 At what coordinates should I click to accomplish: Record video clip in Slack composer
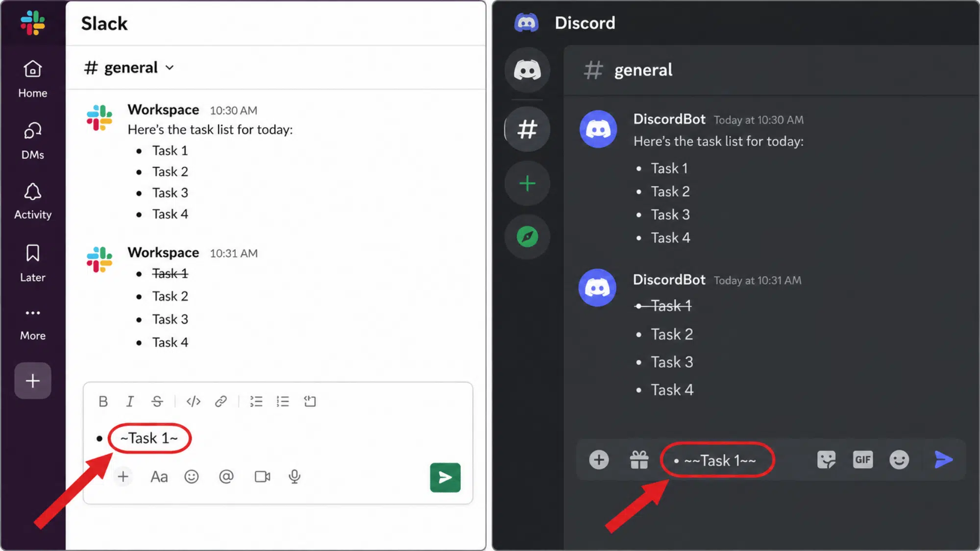coord(263,477)
